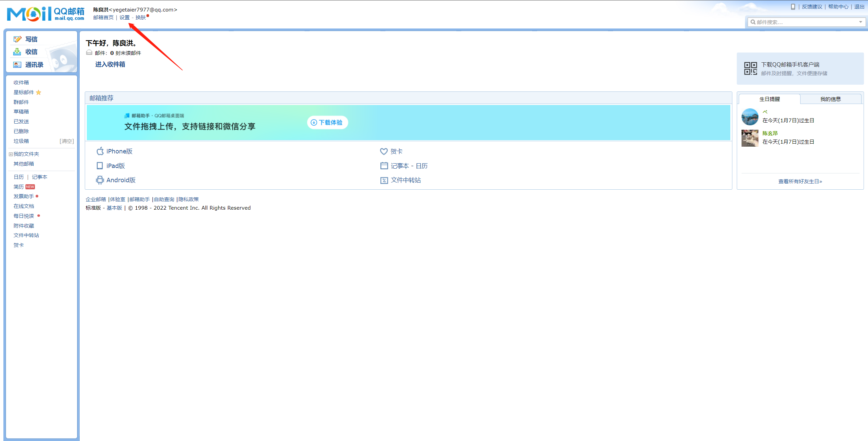Click 陈玄昂's avatar thumbnail
Image resolution: width=868 pixels, height=441 pixels.
(750, 138)
